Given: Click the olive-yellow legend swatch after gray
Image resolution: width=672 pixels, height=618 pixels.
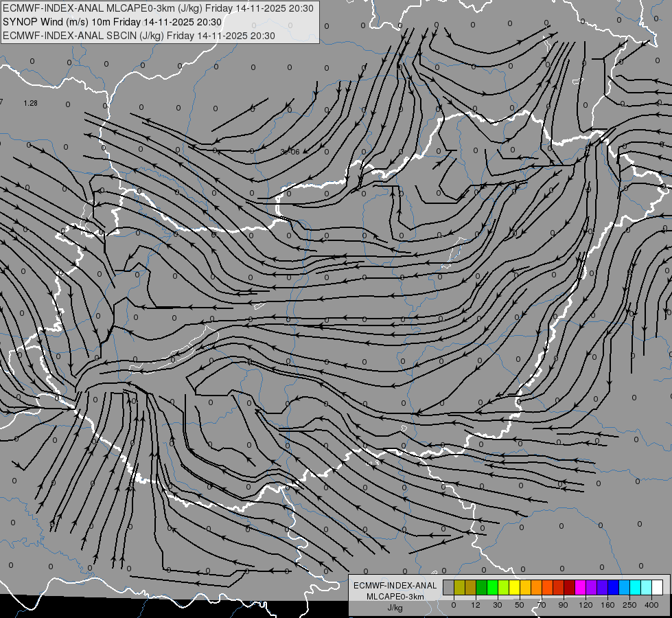Looking at the screenshot, I should pyautogui.click(x=459, y=587).
